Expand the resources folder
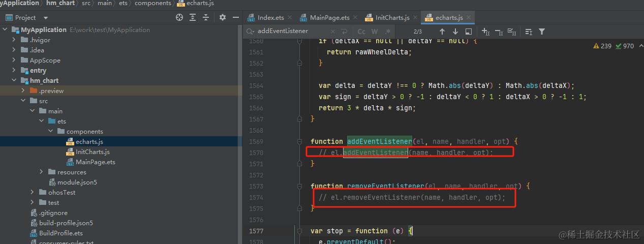The image size is (644, 244). pyautogui.click(x=42, y=172)
